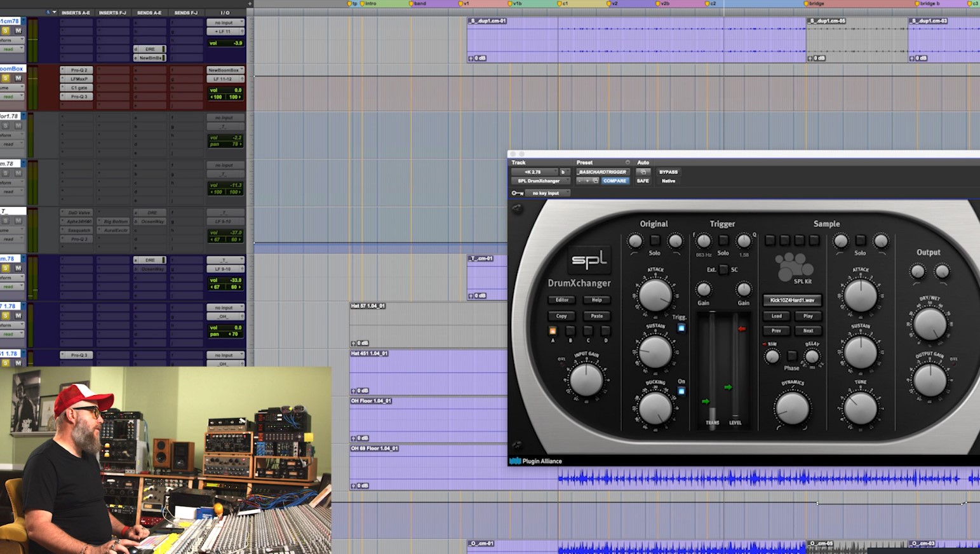Screen dimensions: 980x554
Task: Select settings slot D
Action: 606,331
